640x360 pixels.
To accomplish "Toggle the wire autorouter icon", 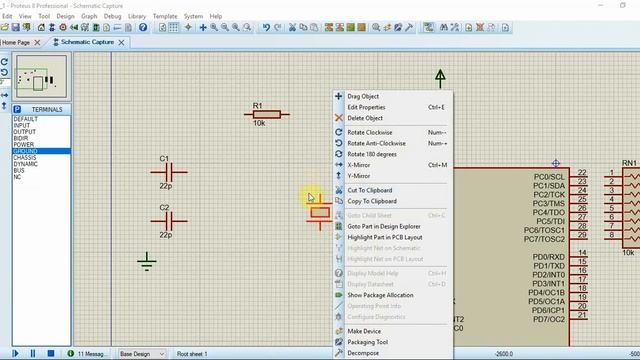I will (x=428, y=27).
